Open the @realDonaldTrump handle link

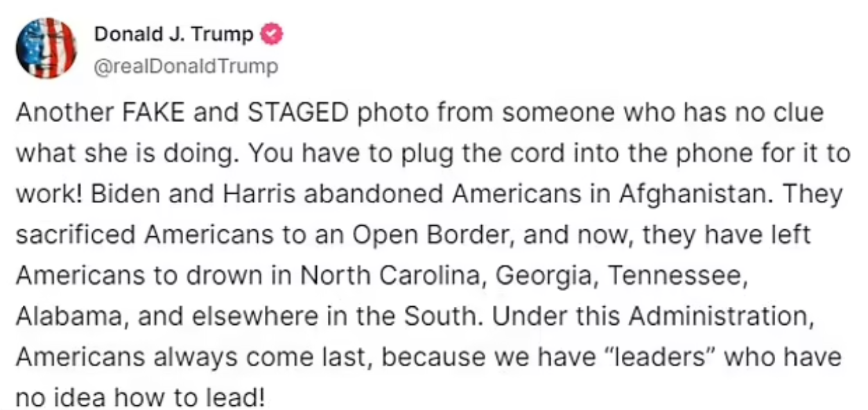[x=185, y=66]
